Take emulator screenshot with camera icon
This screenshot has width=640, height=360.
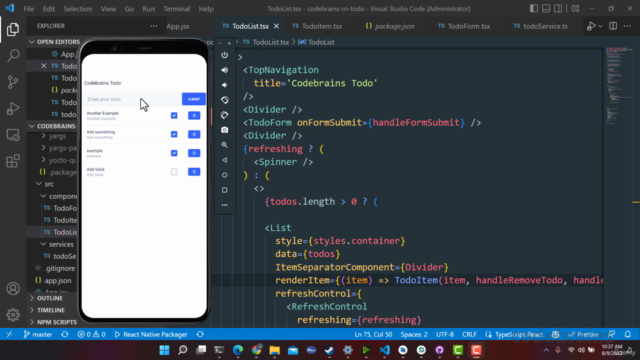pos(224,130)
